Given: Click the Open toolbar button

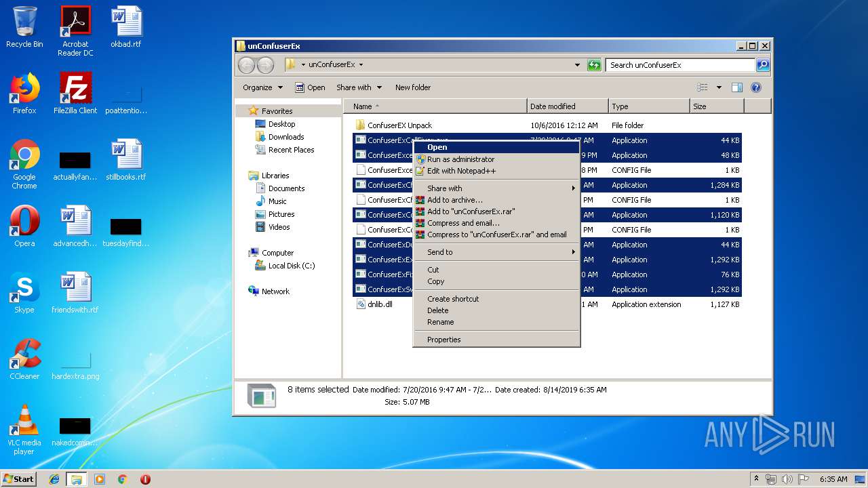Looking at the screenshot, I should (310, 87).
